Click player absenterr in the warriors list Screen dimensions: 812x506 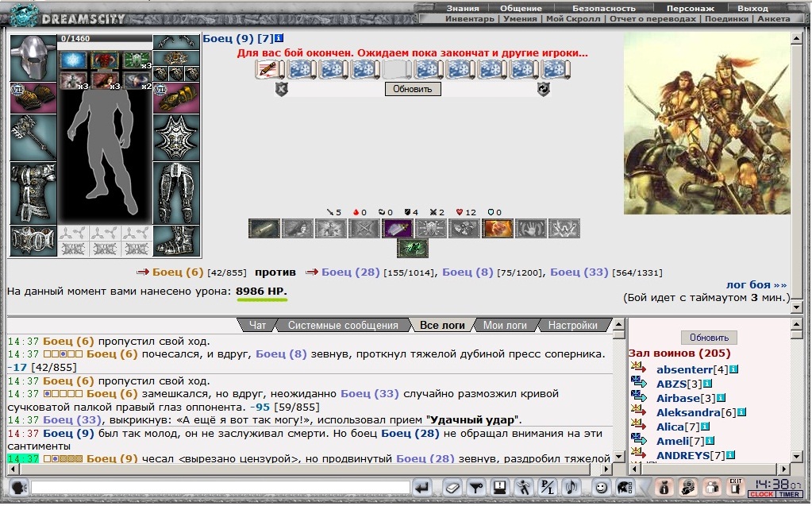coord(685,369)
